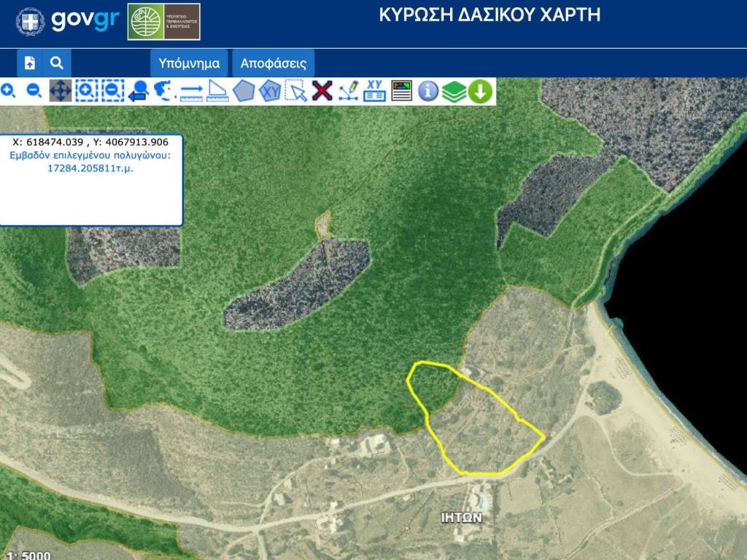Clear selection with the red X
The height and width of the screenshot is (560, 747).
click(x=322, y=91)
